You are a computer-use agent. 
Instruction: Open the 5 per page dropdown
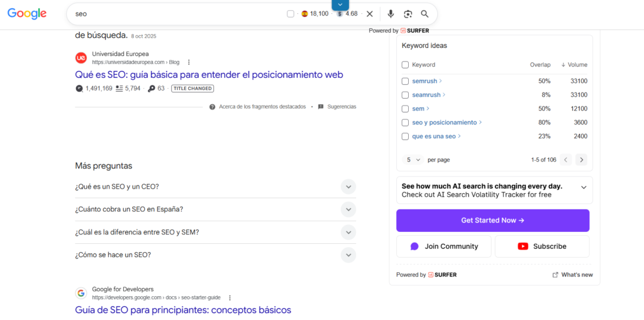point(413,160)
